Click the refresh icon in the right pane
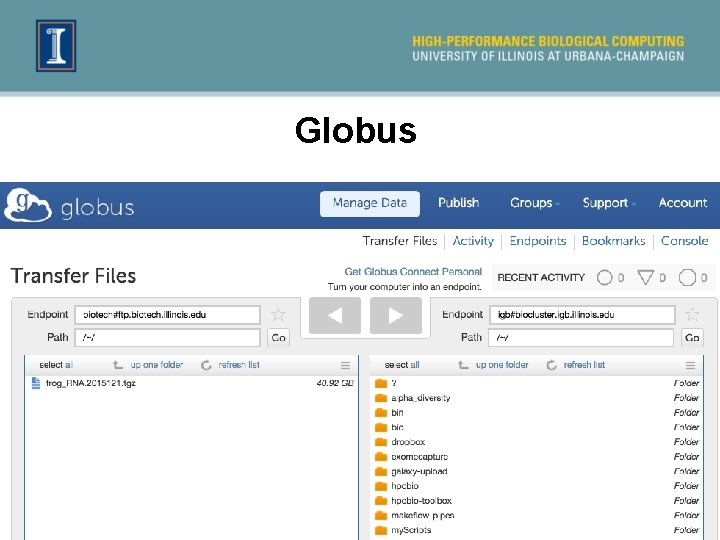 [551, 365]
